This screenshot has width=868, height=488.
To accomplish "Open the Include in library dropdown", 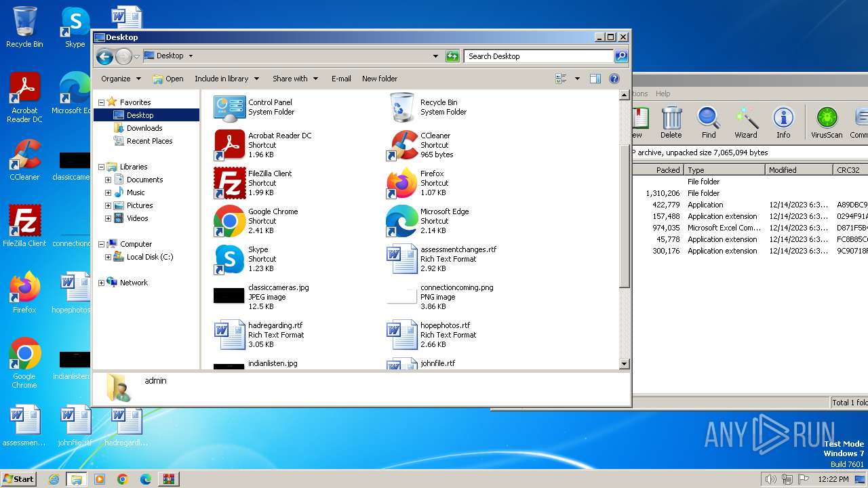I will pos(226,79).
